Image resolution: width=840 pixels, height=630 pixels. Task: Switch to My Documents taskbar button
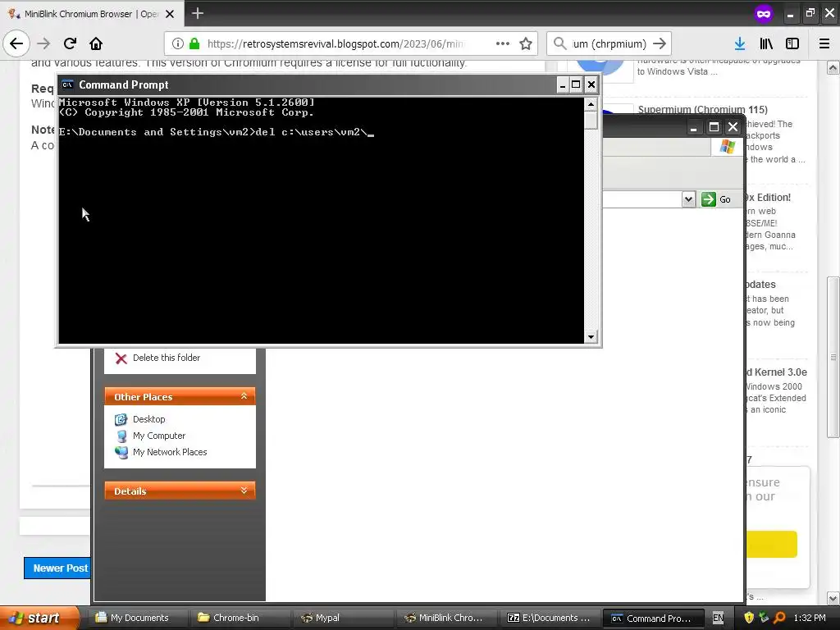coord(138,618)
